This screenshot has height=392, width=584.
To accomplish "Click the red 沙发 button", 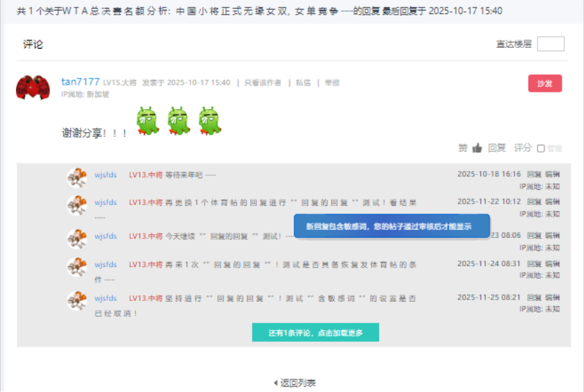I will 545,83.
